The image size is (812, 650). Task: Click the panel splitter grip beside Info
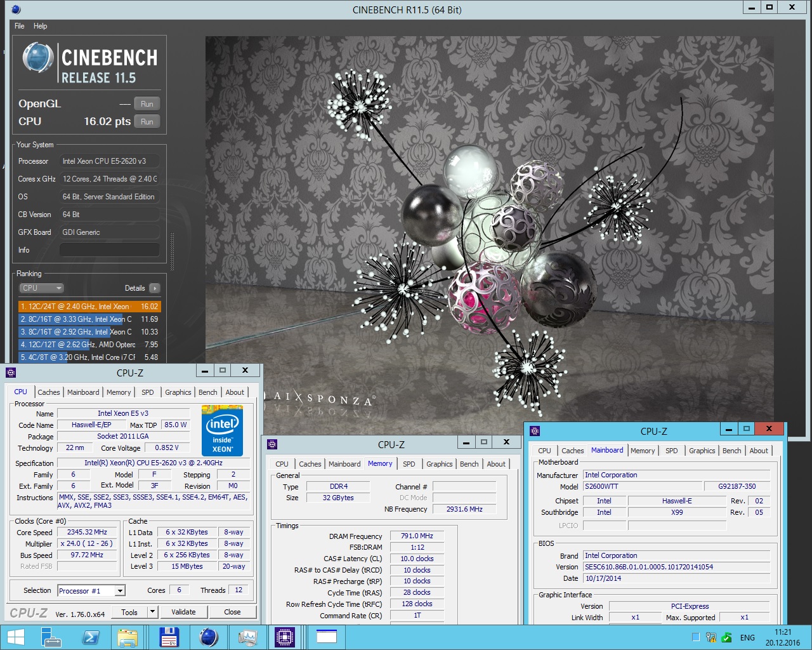(173, 251)
